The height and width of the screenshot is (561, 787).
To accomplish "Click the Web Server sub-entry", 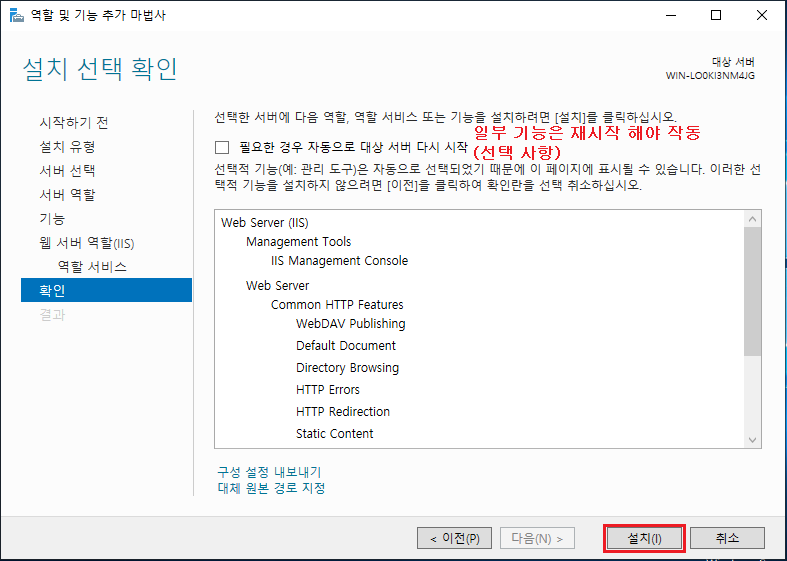I will coord(277,286).
